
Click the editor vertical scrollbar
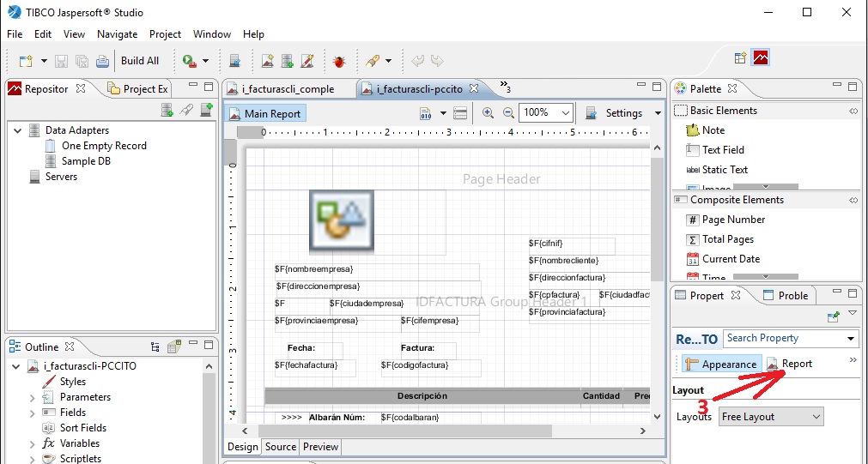click(657, 220)
